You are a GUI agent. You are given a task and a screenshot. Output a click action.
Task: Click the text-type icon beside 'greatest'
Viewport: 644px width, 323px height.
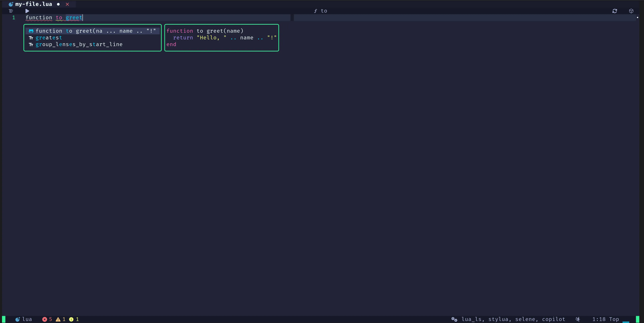click(31, 38)
